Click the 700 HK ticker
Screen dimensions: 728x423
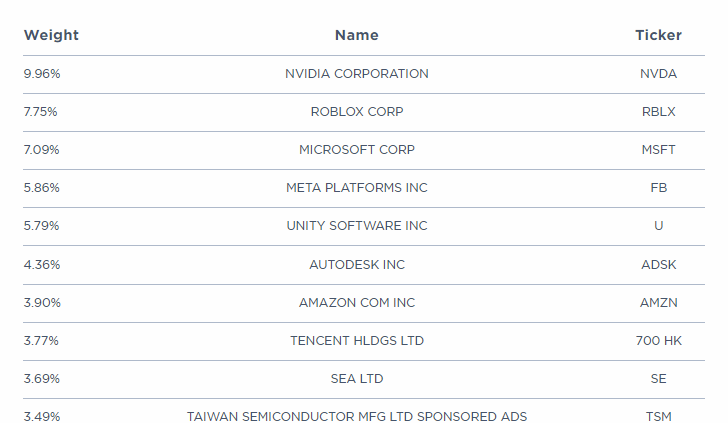click(658, 341)
